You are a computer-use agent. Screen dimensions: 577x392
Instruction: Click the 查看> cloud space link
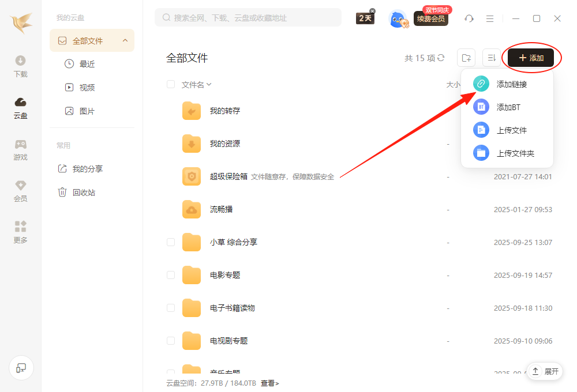coord(269,383)
